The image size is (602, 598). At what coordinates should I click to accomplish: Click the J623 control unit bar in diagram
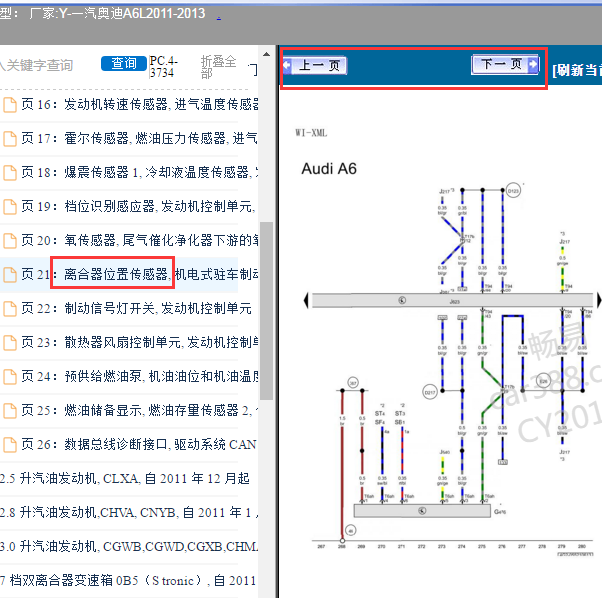(x=453, y=301)
